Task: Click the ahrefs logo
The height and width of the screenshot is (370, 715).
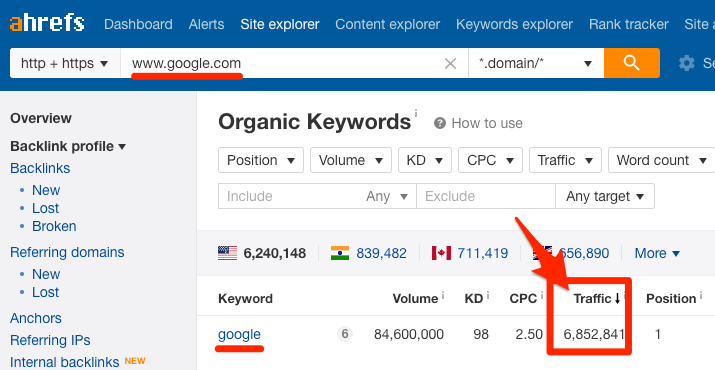Action: click(47, 23)
